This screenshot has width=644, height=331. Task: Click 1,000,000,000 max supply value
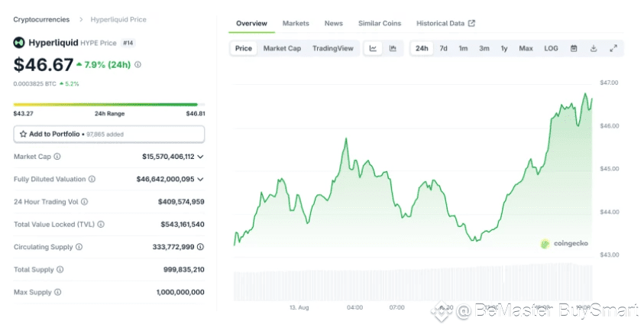point(180,292)
